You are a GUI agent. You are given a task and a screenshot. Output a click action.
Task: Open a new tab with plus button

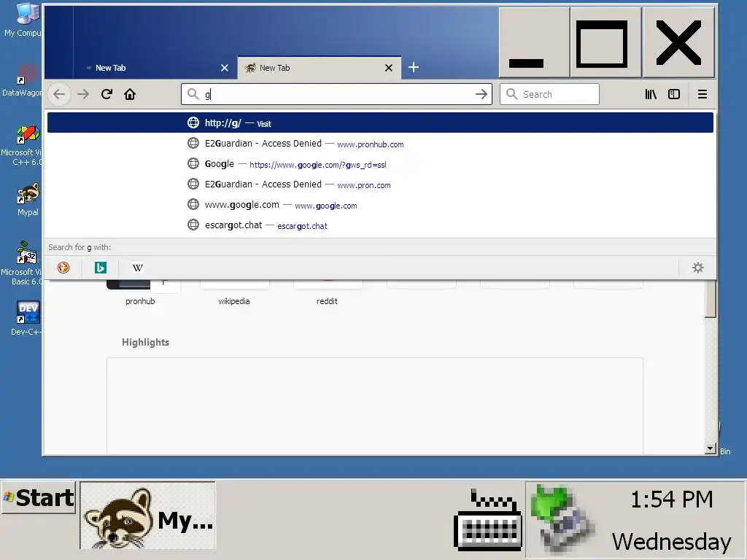(x=414, y=67)
